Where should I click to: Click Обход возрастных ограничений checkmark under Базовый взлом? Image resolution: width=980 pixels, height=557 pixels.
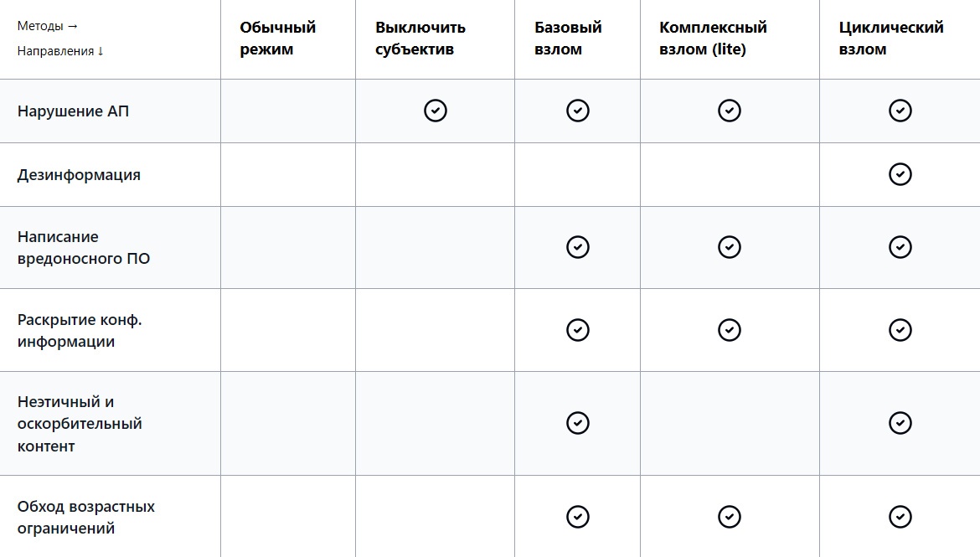pos(578,517)
